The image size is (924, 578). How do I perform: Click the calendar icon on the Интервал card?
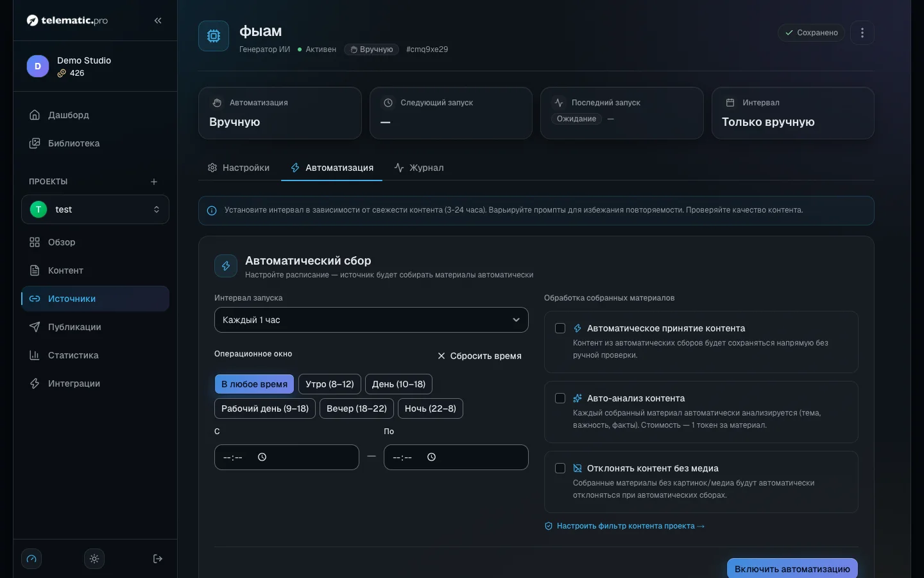[730, 103]
